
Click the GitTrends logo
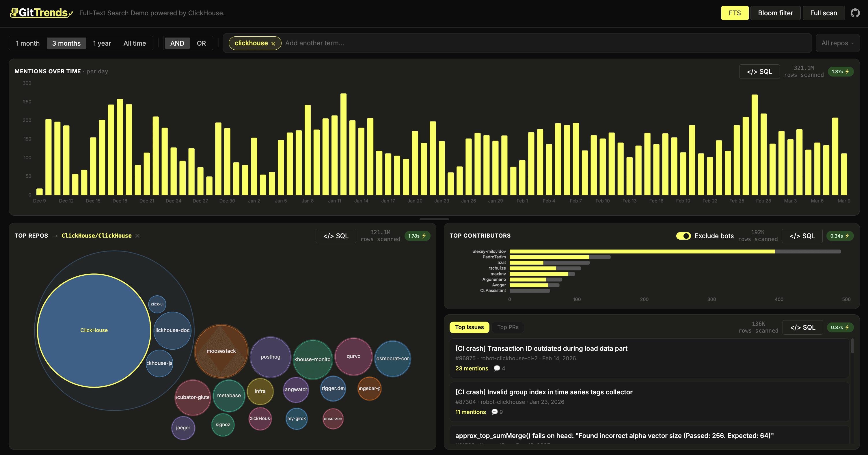coord(41,13)
